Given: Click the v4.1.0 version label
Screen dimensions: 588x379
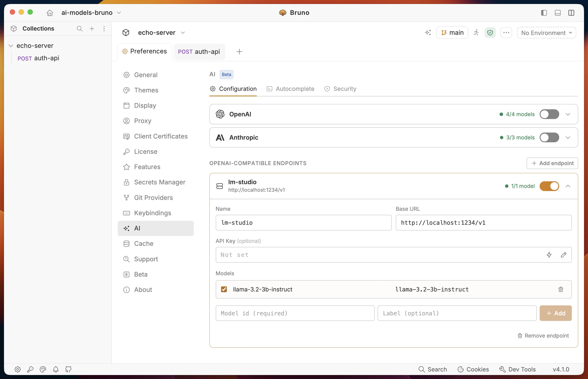Looking at the screenshot, I should (561, 369).
